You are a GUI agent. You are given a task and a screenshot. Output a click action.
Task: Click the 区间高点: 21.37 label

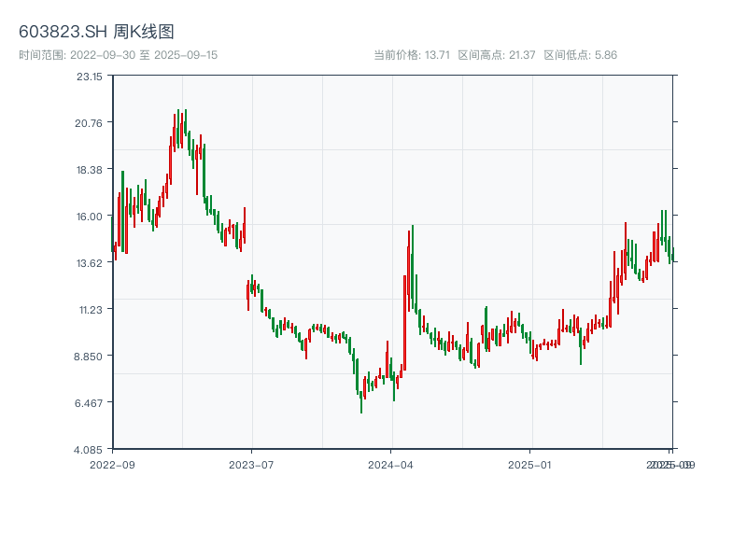[497, 55]
